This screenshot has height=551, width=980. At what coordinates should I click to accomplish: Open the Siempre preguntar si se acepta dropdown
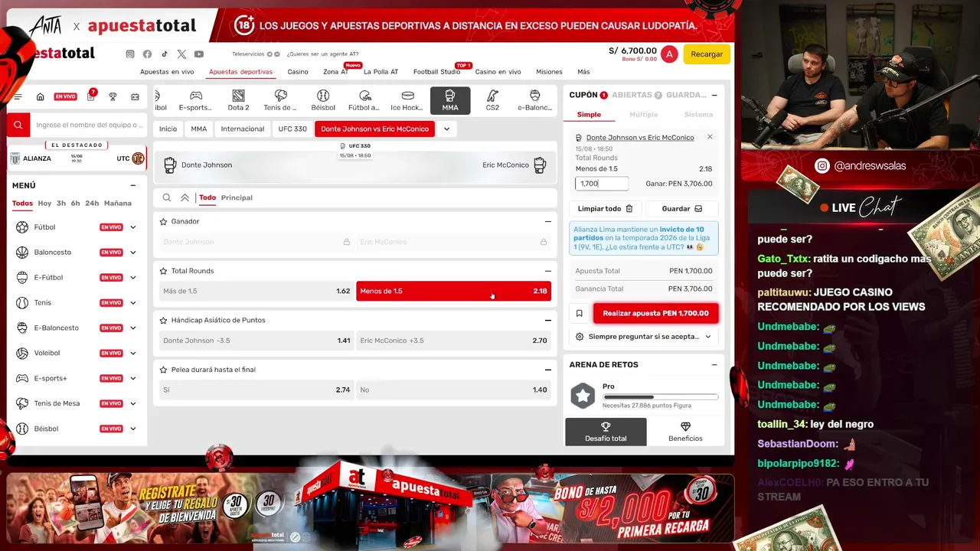[x=644, y=337]
